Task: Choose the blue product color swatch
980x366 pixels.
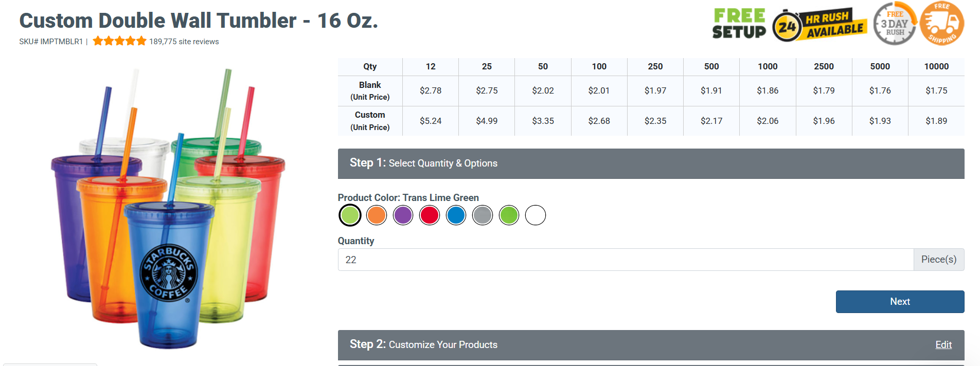Action: click(456, 215)
